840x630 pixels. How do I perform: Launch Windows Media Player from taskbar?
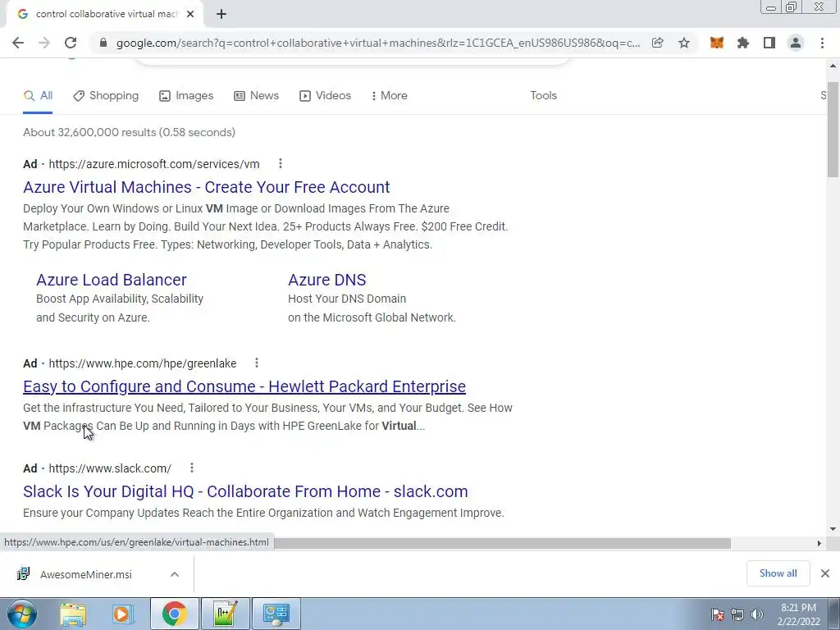pos(122,614)
